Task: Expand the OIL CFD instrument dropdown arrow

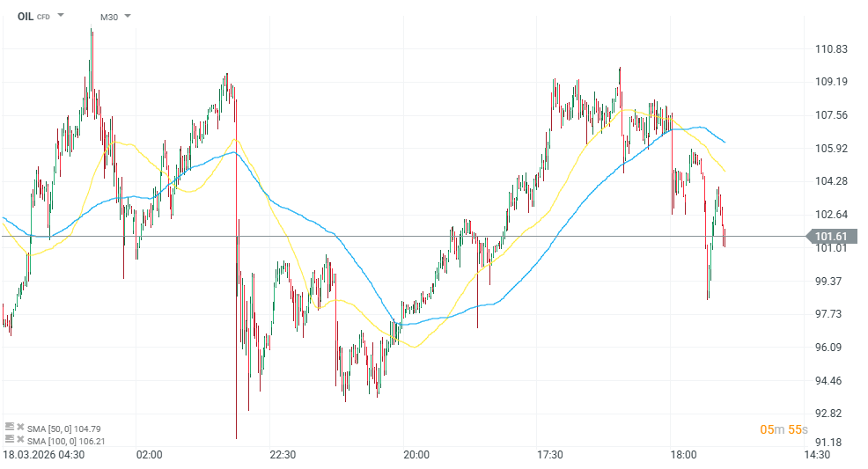Action: pyautogui.click(x=61, y=16)
